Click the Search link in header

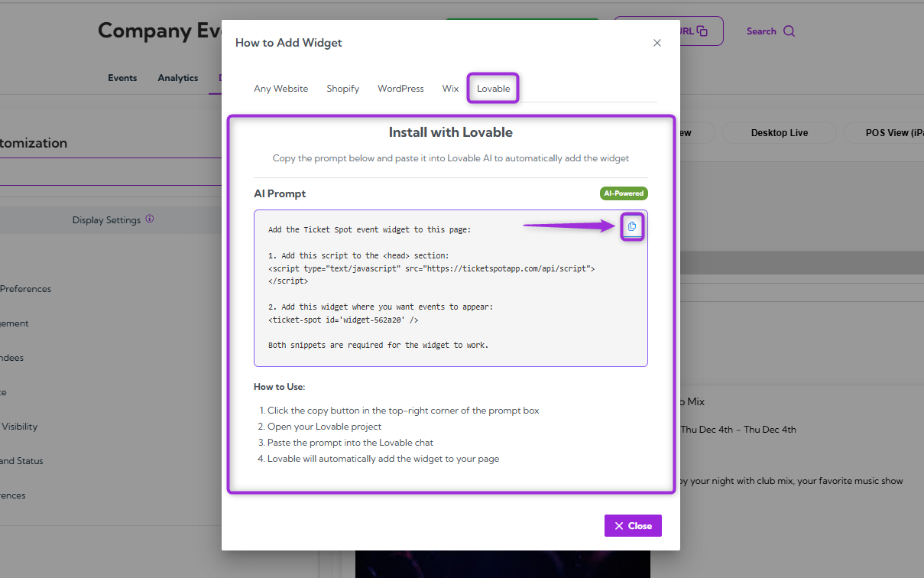(x=761, y=31)
